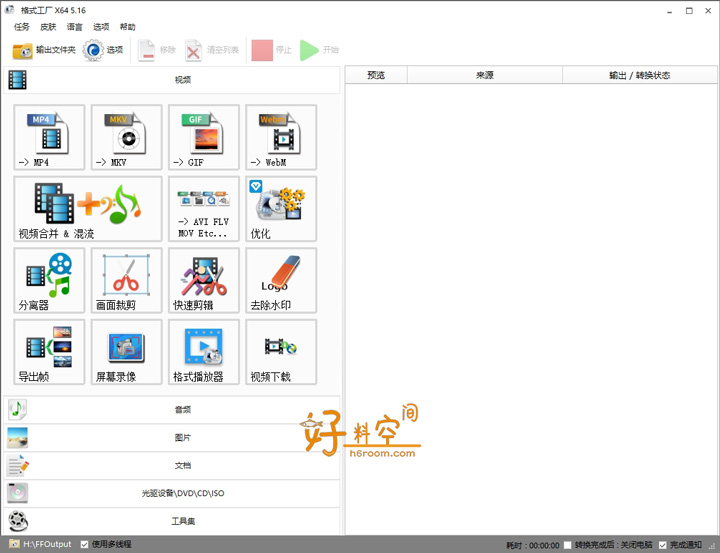Click the 预览 column header
Viewport: 720px width, 553px height.
376,75
